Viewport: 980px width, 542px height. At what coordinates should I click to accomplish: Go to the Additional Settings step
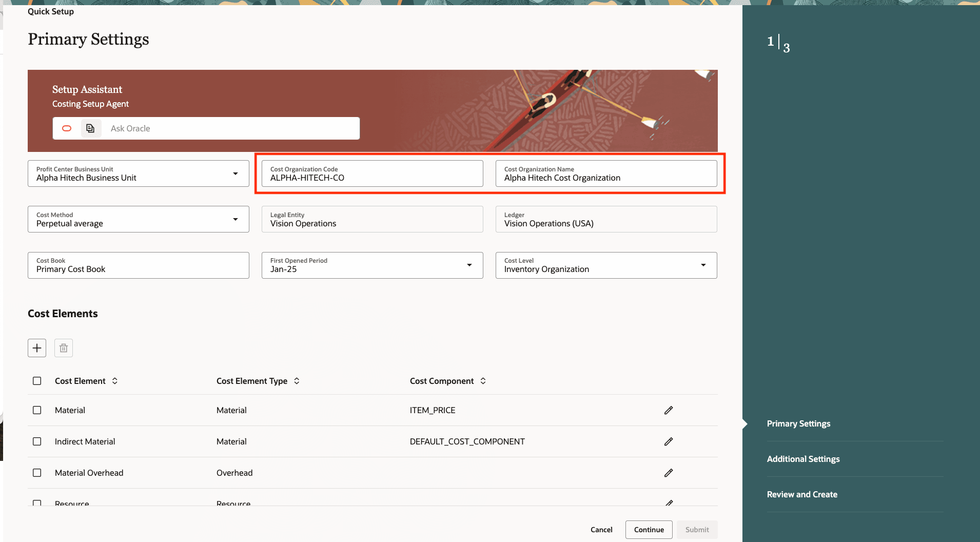[x=803, y=459]
